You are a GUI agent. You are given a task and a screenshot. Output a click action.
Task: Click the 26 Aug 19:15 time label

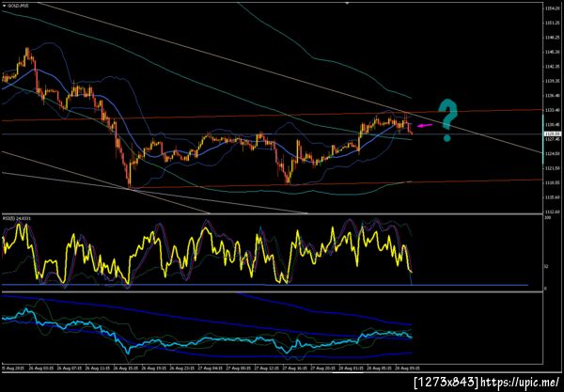click(154, 368)
